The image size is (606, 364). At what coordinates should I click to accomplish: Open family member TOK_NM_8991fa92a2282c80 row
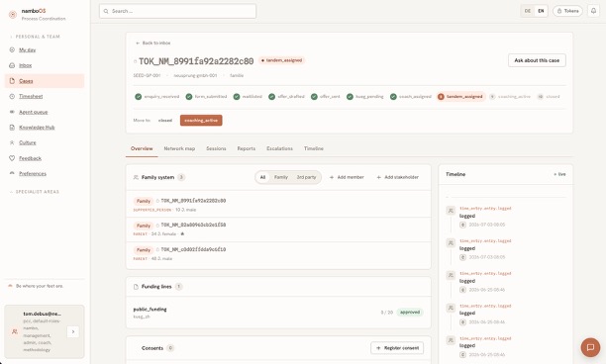pos(278,205)
